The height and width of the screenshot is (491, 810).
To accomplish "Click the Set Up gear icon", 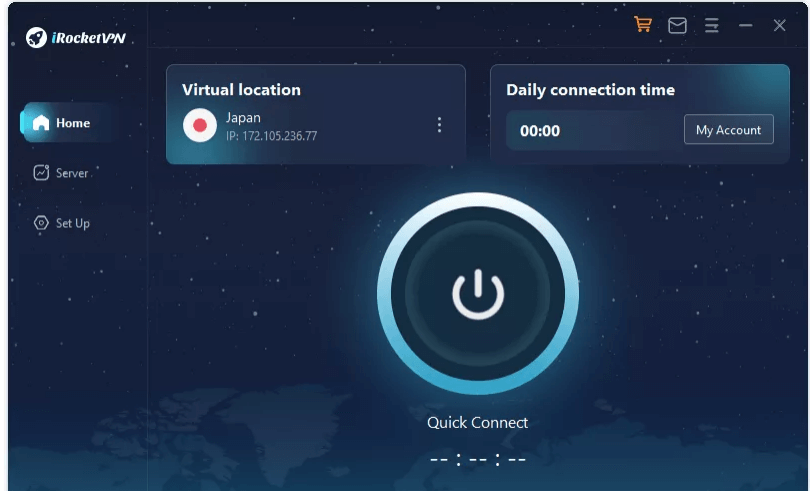I will 41,223.
